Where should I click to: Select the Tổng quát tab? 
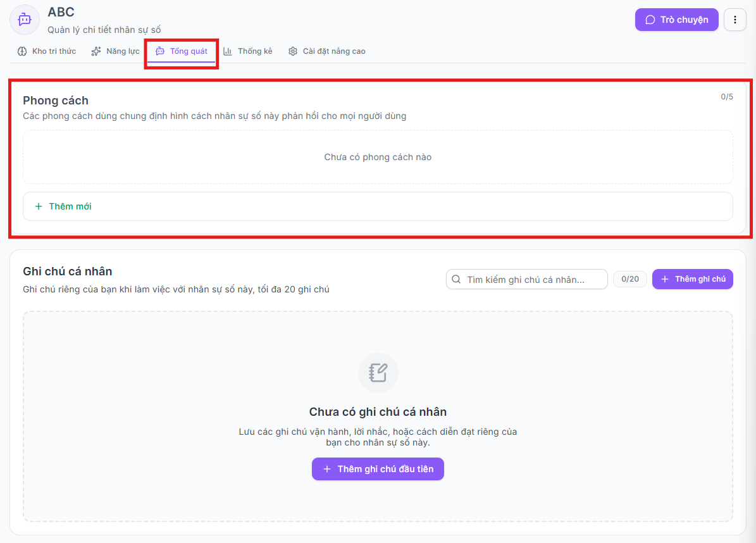[x=182, y=51]
